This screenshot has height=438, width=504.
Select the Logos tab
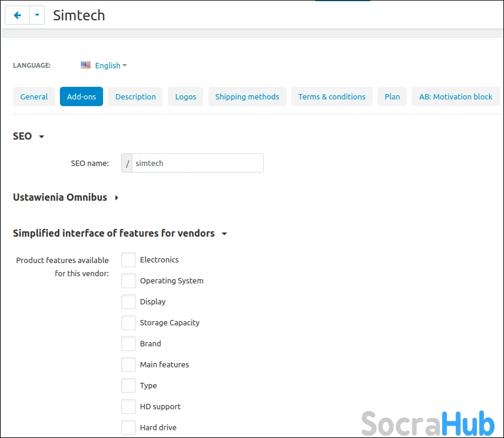pyautogui.click(x=186, y=96)
